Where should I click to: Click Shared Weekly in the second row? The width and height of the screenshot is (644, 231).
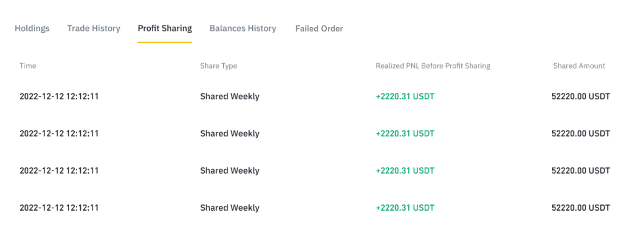(x=229, y=134)
